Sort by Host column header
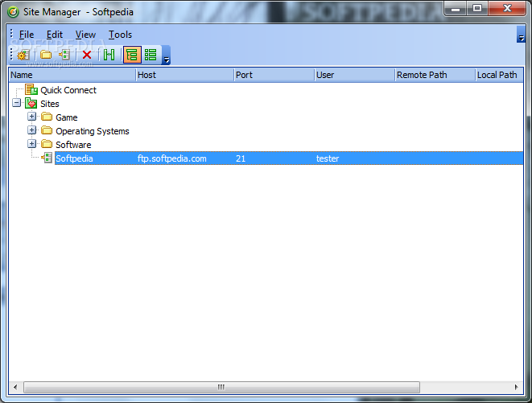Viewport: 532px width, 403px height. [185, 75]
